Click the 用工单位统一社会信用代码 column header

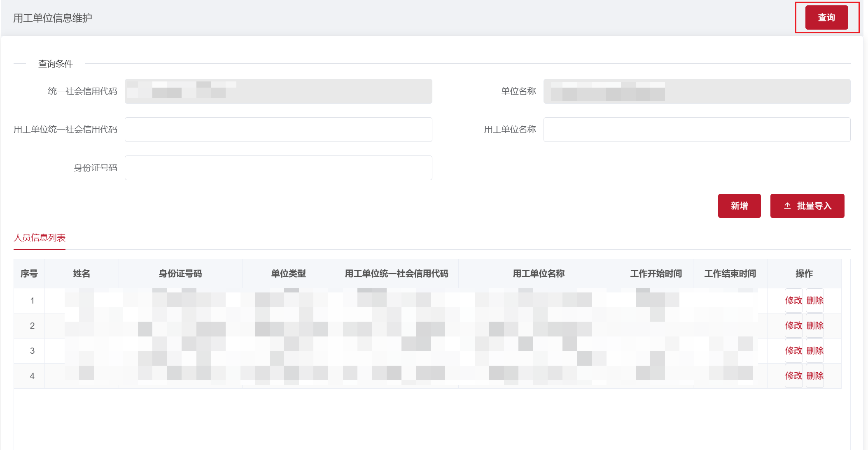coord(397,274)
